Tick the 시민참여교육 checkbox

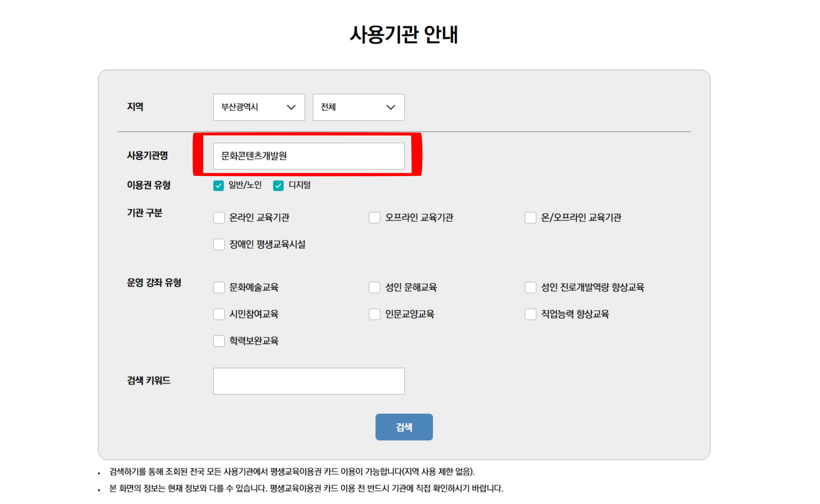[219, 314]
